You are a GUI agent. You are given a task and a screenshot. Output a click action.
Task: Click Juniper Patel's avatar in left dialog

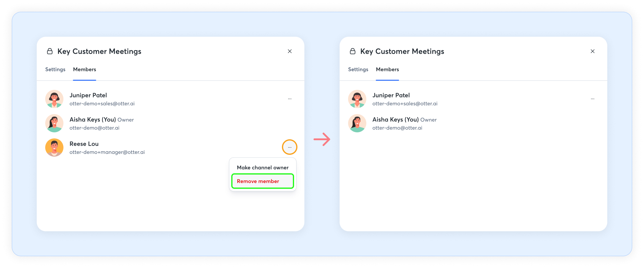point(54,99)
